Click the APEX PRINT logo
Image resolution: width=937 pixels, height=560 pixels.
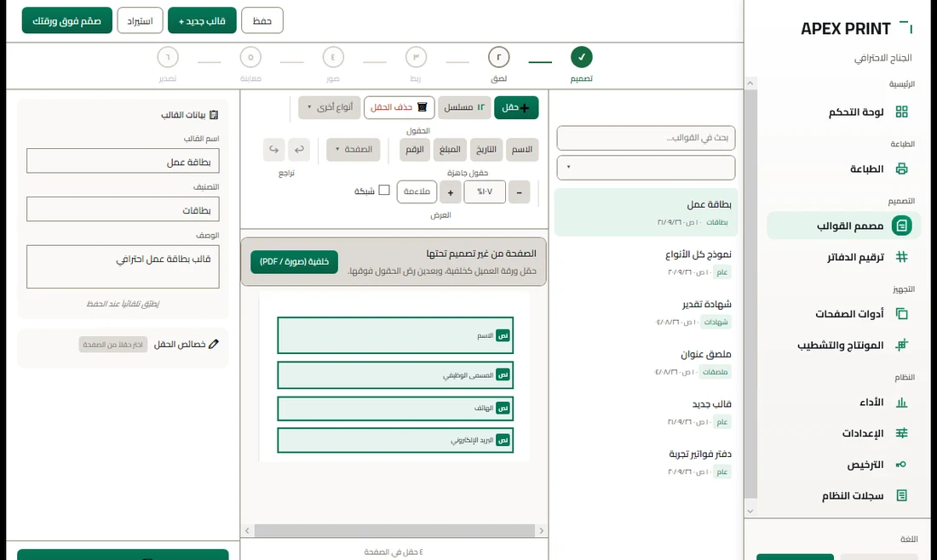(856, 29)
